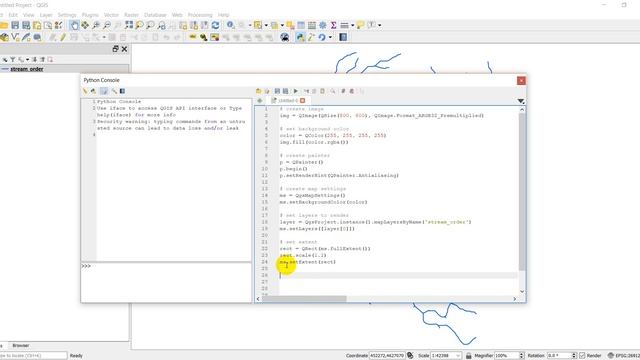Open the Vector menu
The width and height of the screenshot is (640, 360).
point(111,15)
